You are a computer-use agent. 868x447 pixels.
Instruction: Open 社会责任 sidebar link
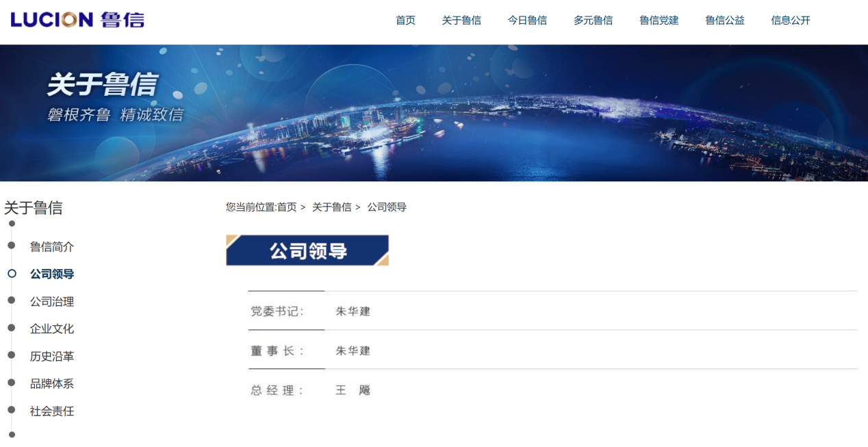(52, 411)
